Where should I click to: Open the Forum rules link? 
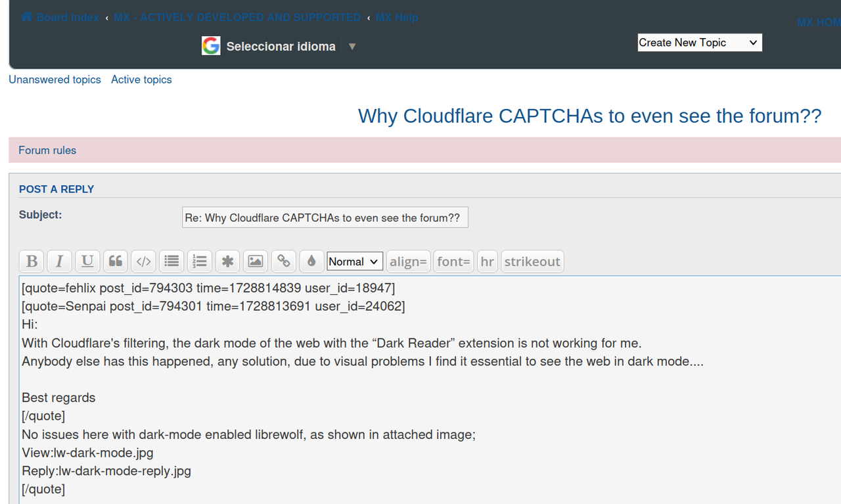coord(47,150)
